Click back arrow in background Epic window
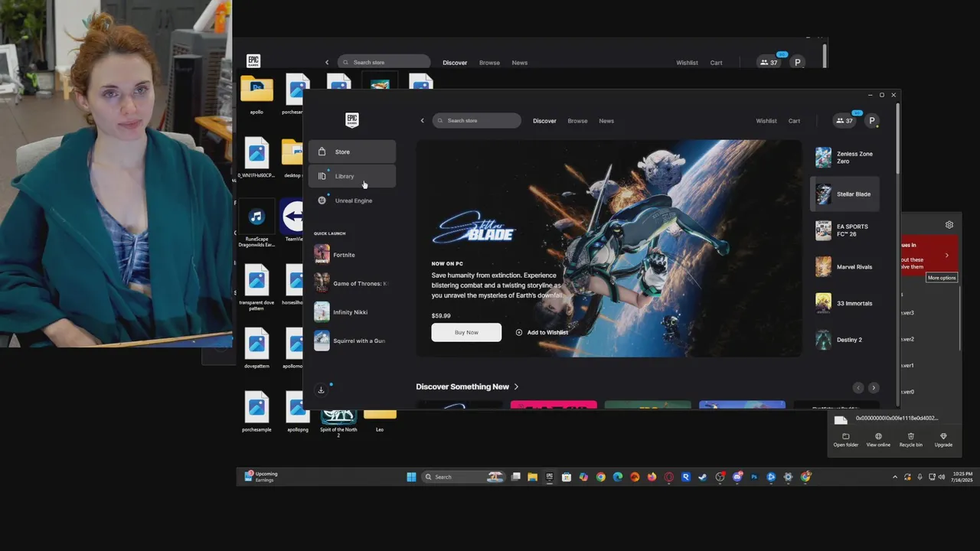The width and height of the screenshot is (980, 551). (327, 63)
